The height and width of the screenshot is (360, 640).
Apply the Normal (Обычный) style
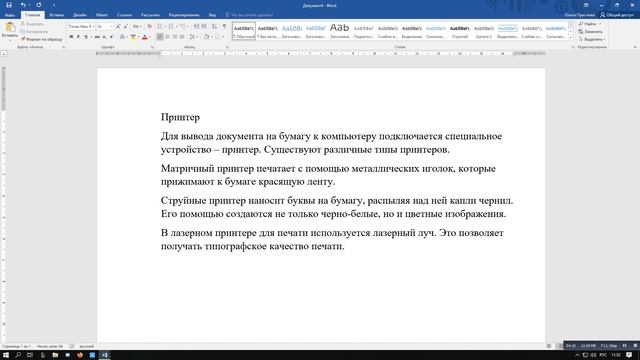click(x=244, y=31)
